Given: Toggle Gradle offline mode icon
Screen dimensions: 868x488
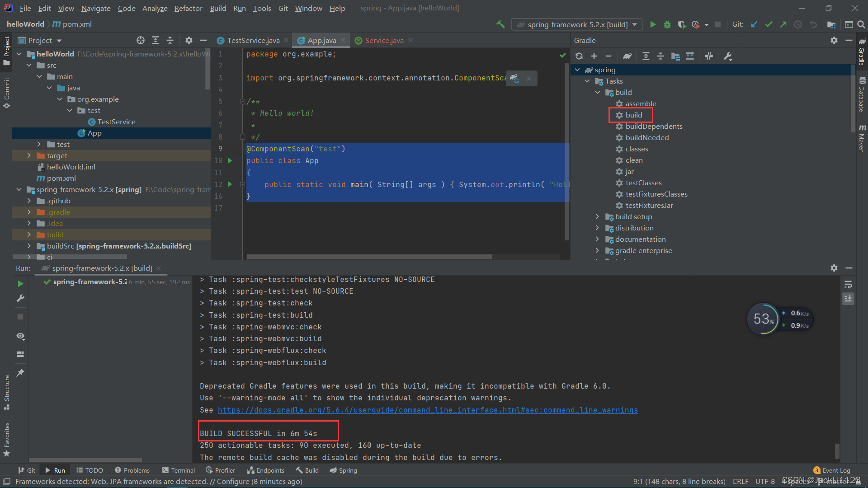Looking at the screenshot, I should coord(709,56).
